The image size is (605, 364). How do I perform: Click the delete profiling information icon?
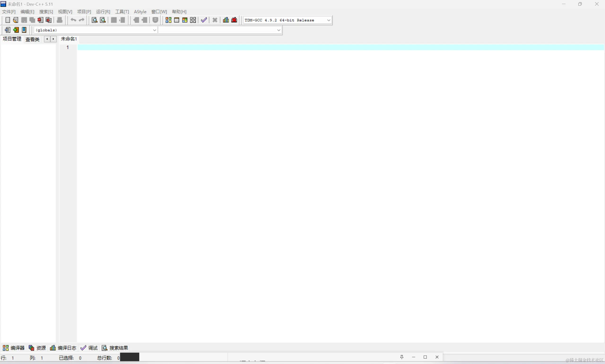click(234, 20)
